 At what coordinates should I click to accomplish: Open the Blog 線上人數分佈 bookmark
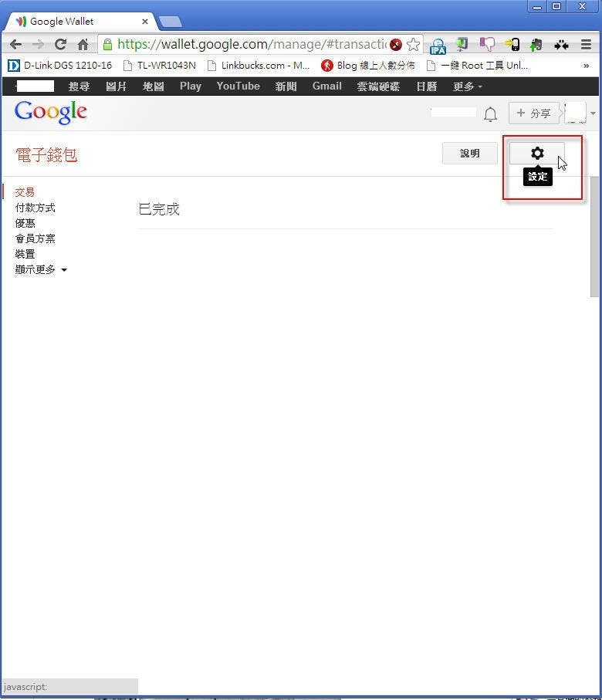click(368, 66)
